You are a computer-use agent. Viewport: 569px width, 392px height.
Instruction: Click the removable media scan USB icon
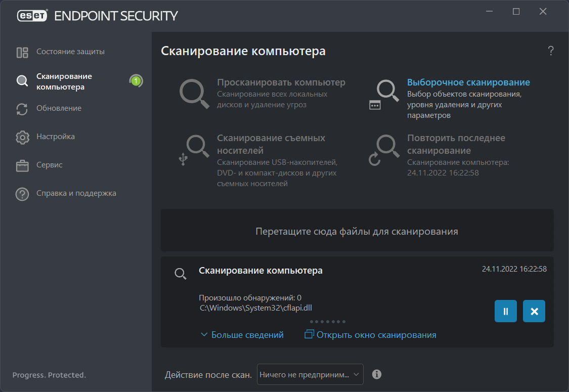(x=194, y=150)
